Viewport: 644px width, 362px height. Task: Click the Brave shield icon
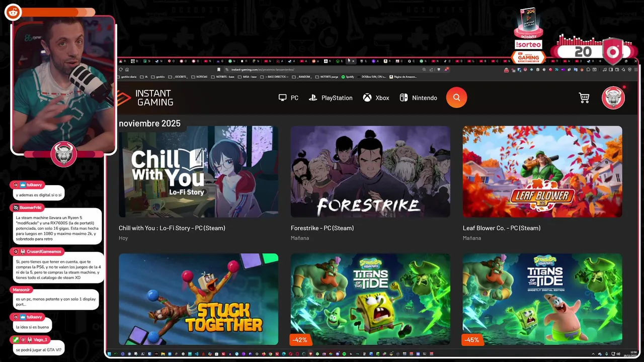pyautogui.click(x=439, y=69)
